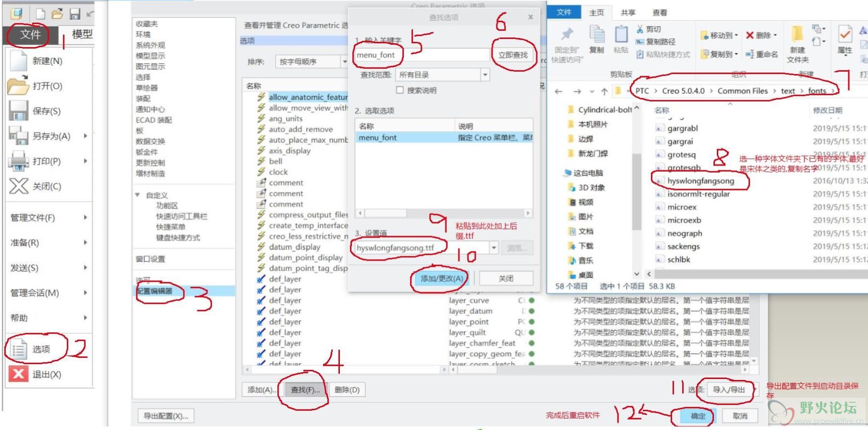The height and width of the screenshot is (430, 868).
Task: Open the 排序 按字母顺序 dropdown
Action: (x=345, y=62)
